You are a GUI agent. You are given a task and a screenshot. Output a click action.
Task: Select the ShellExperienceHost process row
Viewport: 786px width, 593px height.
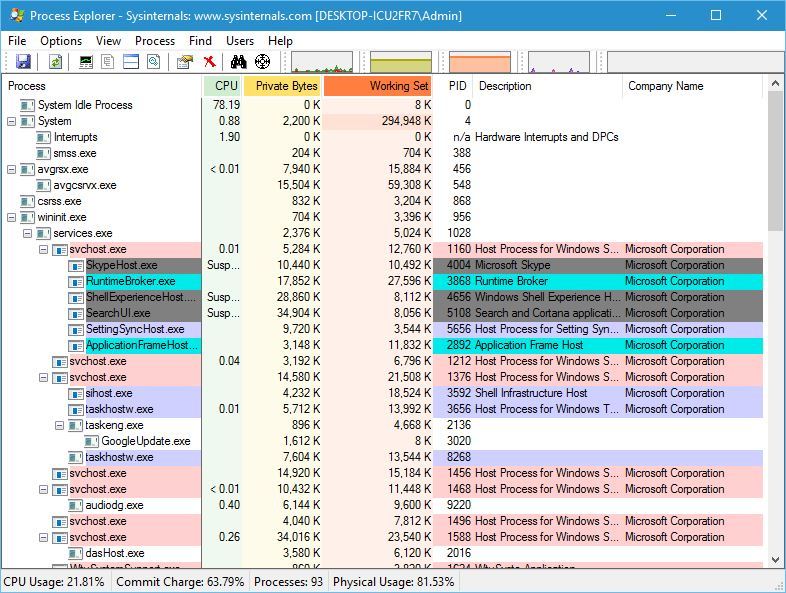[x=383, y=297]
